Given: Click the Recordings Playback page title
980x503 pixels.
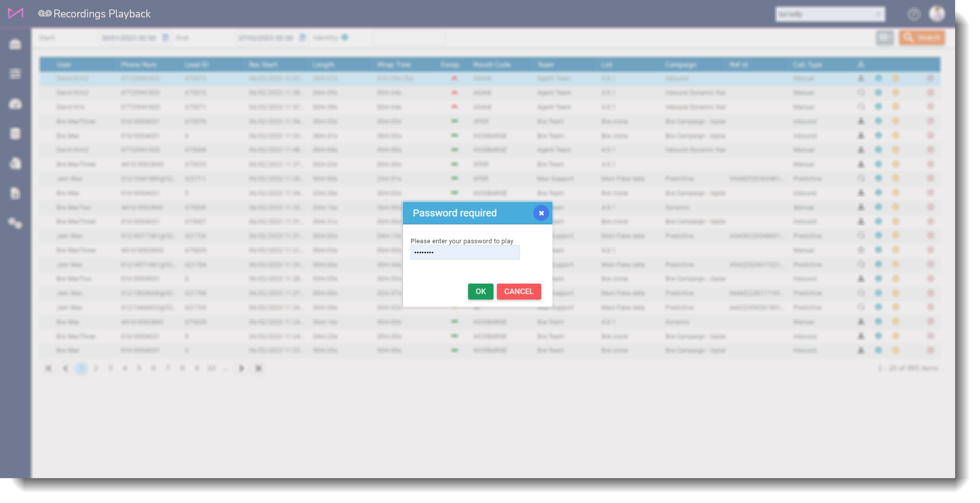Looking at the screenshot, I should [x=101, y=14].
